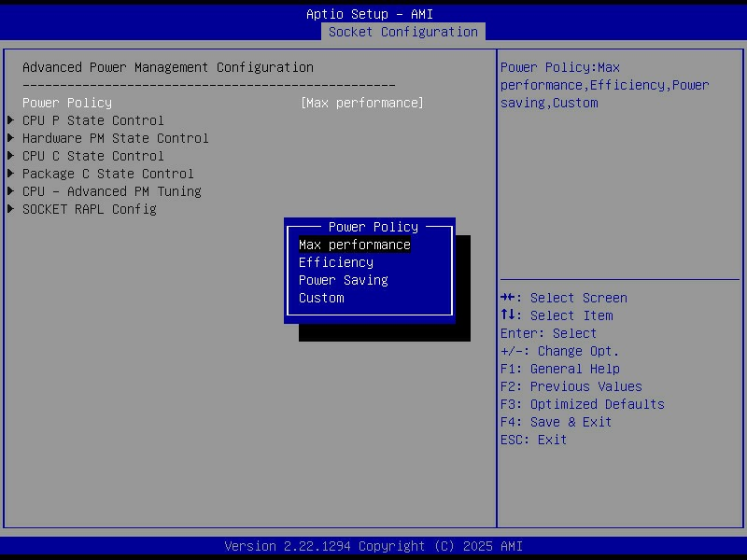Select Max performance in the popup list
747x560 pixels.
[x=354, y=245]
